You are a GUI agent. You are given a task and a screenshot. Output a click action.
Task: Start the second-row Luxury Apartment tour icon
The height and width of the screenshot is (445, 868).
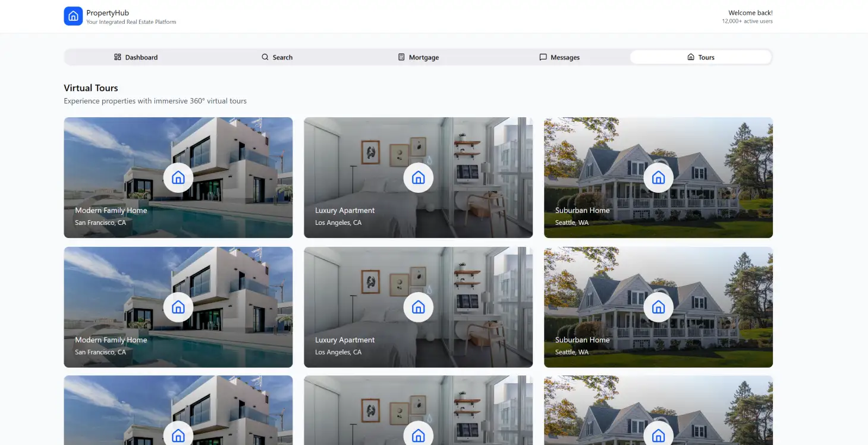tap(418, 307)
